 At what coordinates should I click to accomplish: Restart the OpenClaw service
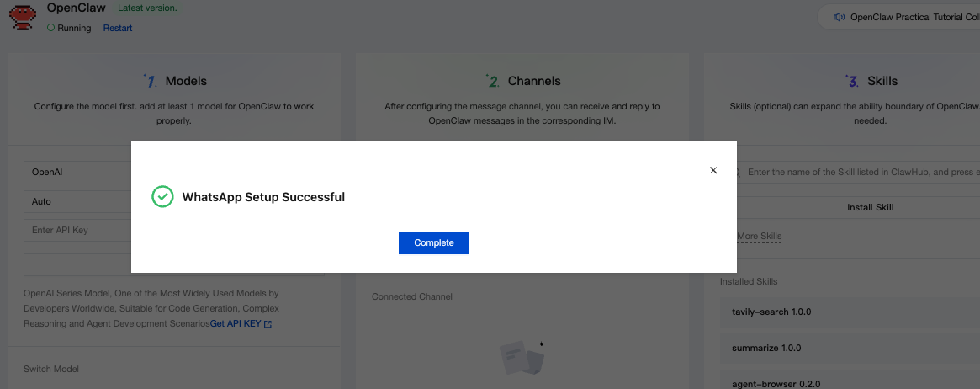(118, 28)
